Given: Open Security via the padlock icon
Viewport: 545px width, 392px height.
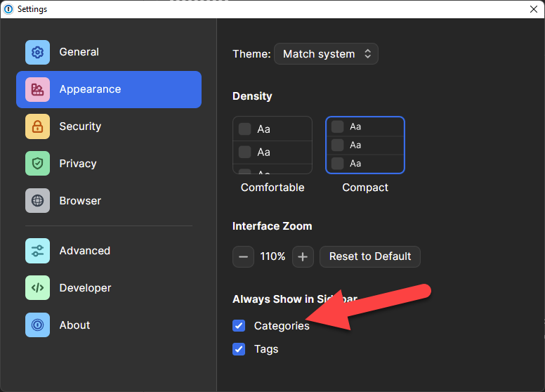Looking at the screenshot, I should (x=37, y=126).
